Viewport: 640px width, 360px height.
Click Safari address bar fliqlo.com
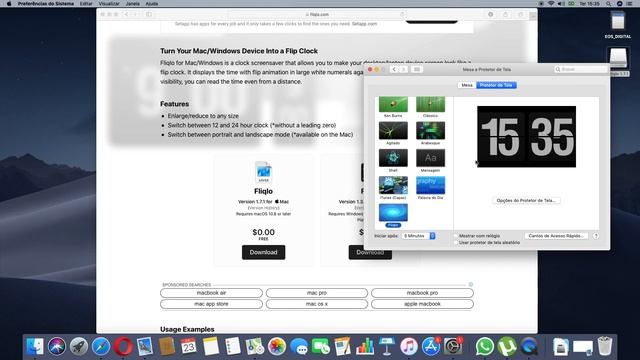point(317,14)
